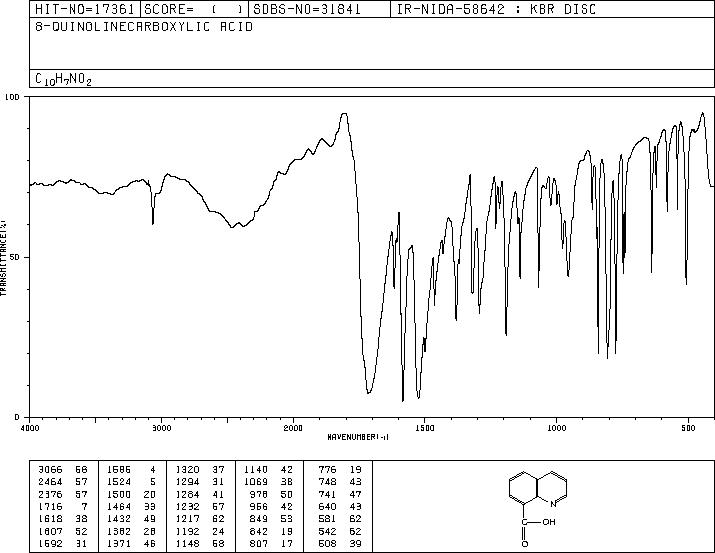Click the peak table value 748
The width and height of the screenshot is (715, 553).
(x=327, y=481)
